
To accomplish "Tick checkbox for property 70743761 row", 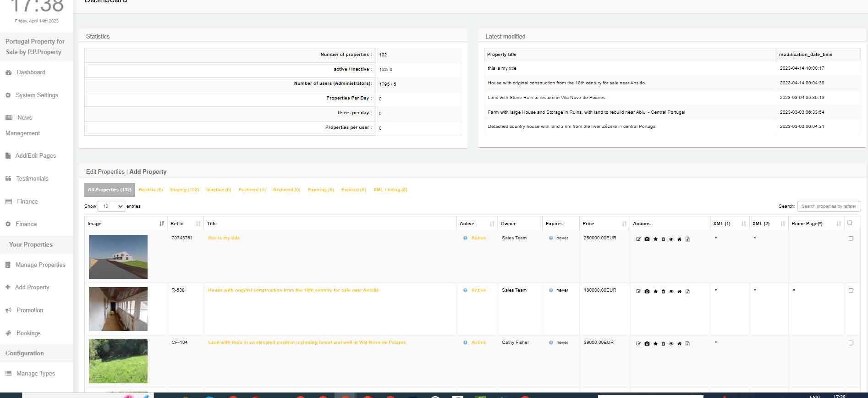I will [851, 238].
